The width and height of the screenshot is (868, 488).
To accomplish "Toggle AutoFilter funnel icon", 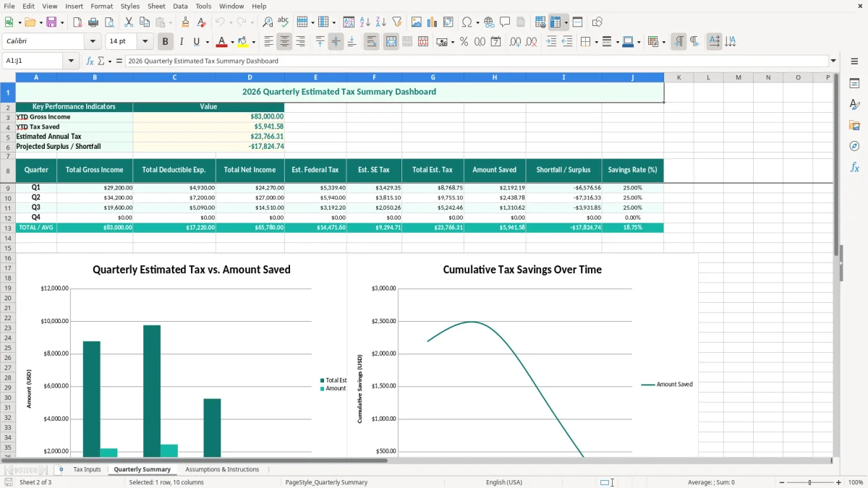I will (x=396, y=22).
